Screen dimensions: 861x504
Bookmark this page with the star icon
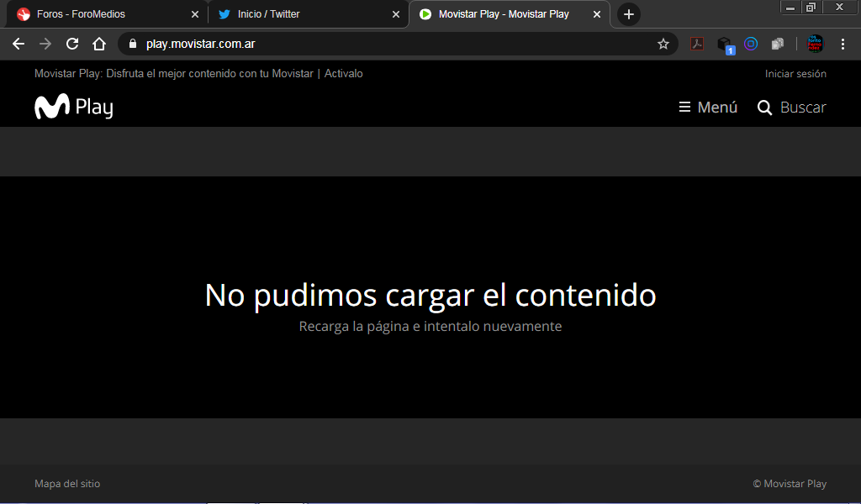click(663, 44)
